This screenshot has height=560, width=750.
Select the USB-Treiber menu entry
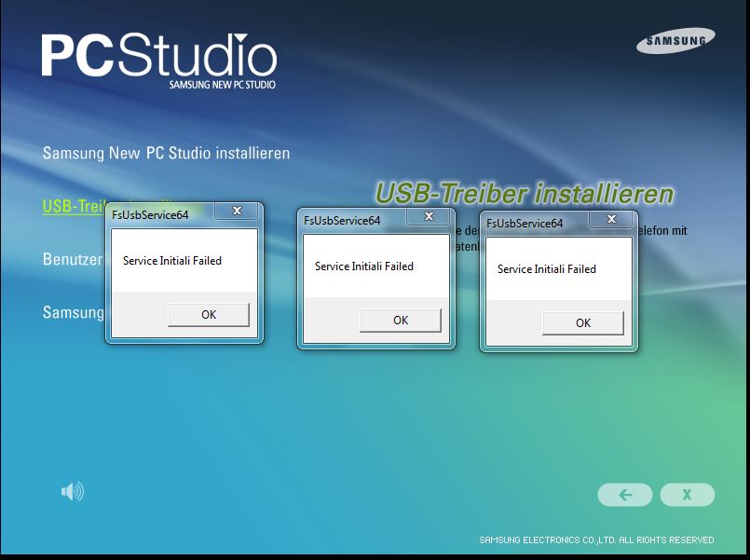(x=74, y=206)
